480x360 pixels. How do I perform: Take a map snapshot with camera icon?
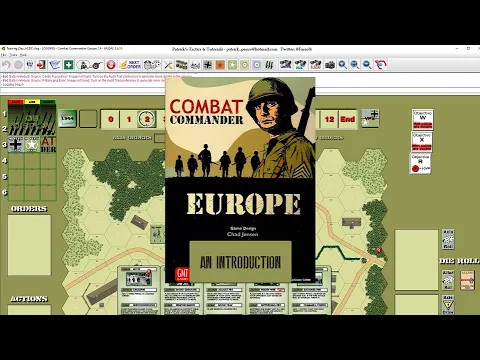tap(330, 65)
